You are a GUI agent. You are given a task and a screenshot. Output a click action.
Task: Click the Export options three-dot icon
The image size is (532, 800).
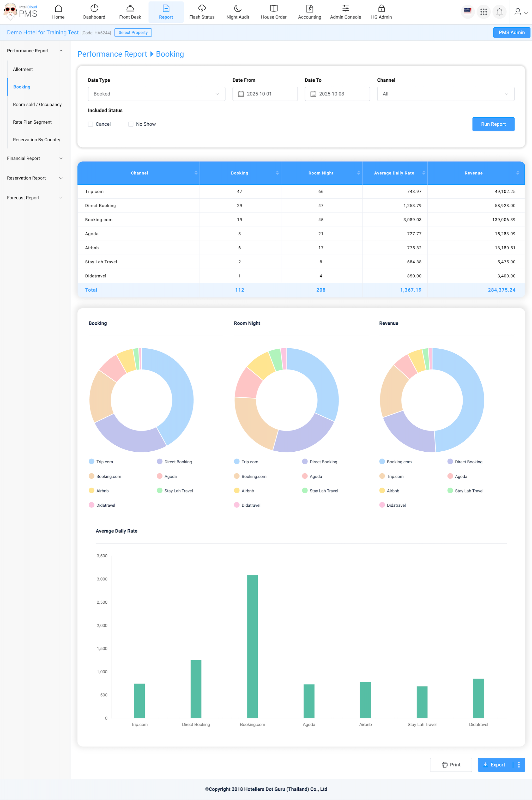click(518, 765)
